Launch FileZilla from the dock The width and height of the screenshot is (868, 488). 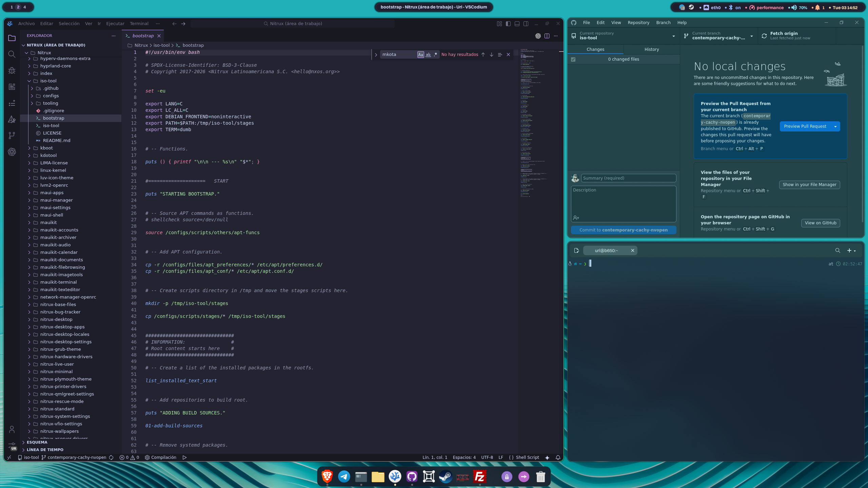(x=479, y=477)
